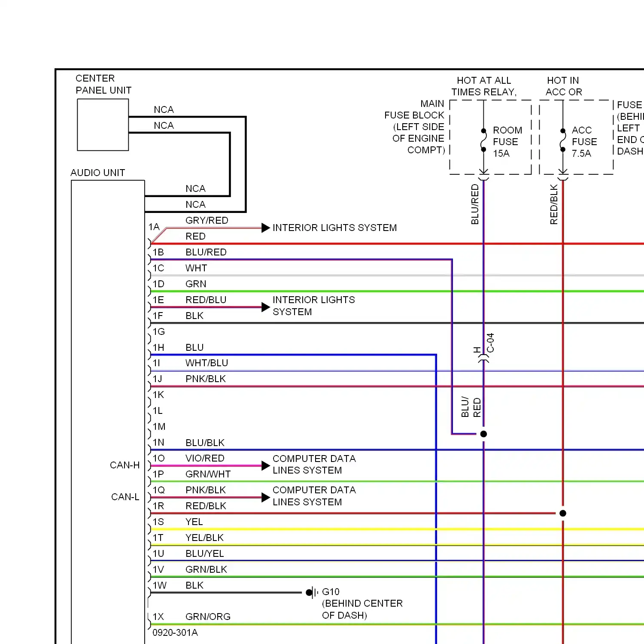
Task: Click COMPUTER DATA LINES SYSTEM next to 1Q PNK/BLK
Action: coord(314,496)
